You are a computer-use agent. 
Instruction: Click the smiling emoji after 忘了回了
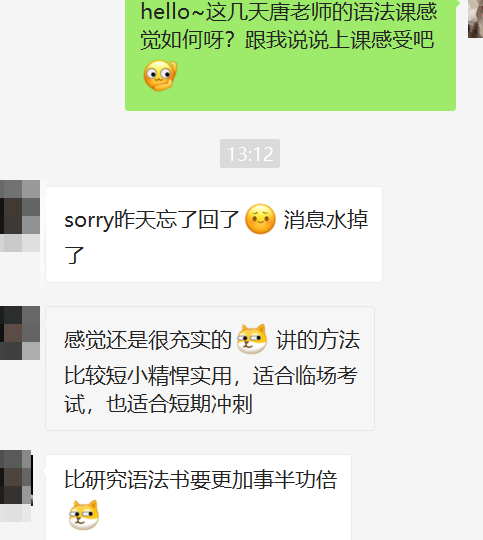(260, 219)
